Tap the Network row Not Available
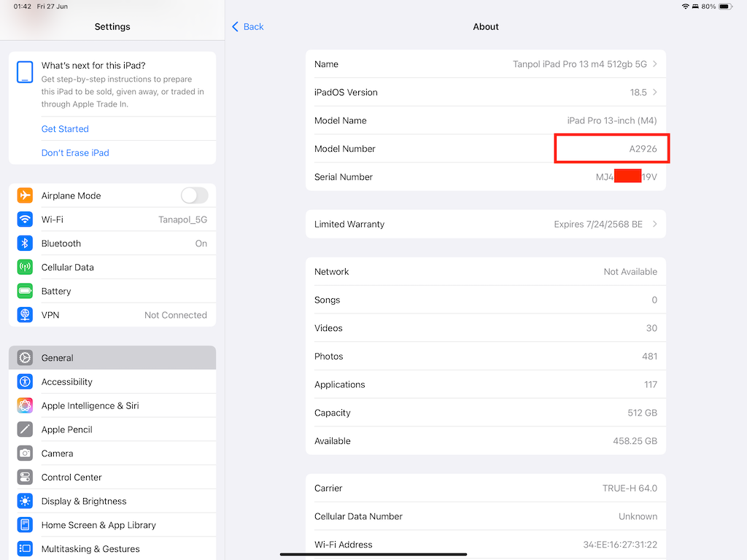The height and width of the screenshot is (560, 747). 485,271
